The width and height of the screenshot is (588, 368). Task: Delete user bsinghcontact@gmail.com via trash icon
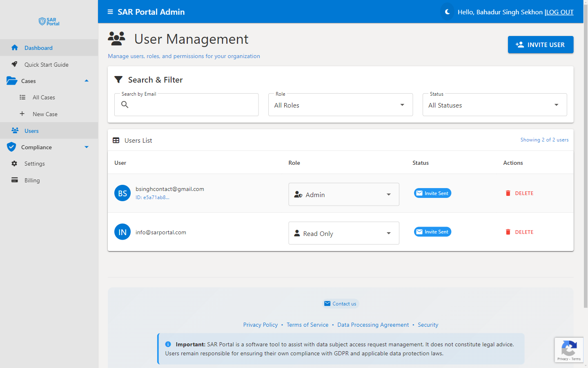pyautogui.click(x=508, y=193)
